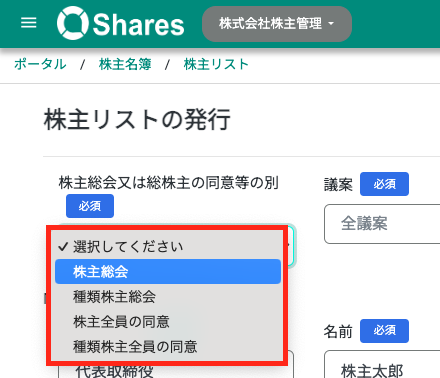
Task: Click the 全議案 input field
Action: tap(382, 224)
